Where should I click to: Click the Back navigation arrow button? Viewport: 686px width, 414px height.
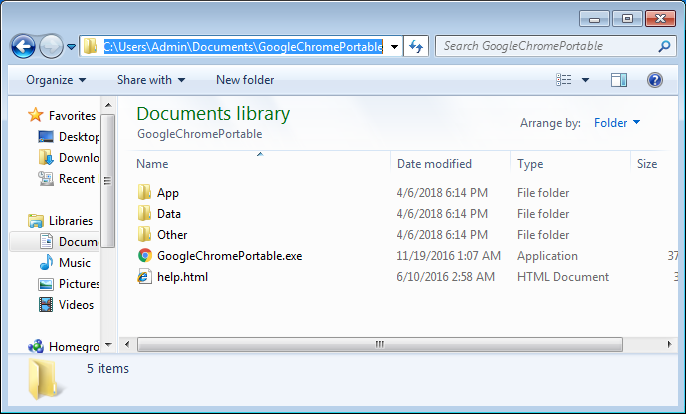pos(24,46)
